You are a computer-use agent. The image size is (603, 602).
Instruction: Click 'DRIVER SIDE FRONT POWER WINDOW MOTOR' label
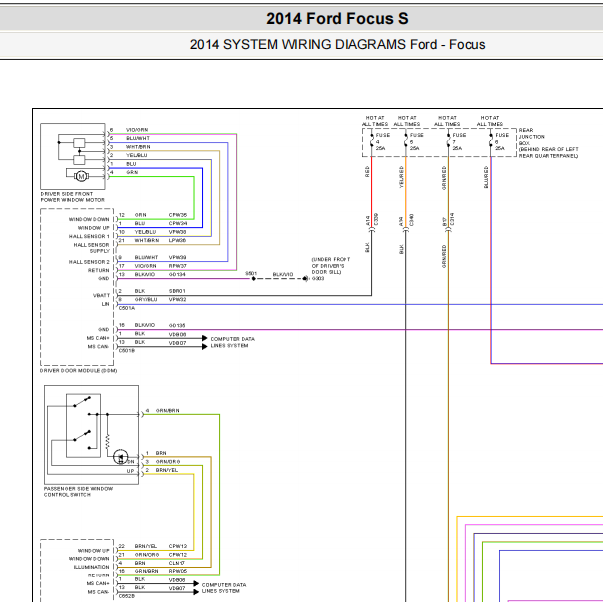tap(73, 197)
